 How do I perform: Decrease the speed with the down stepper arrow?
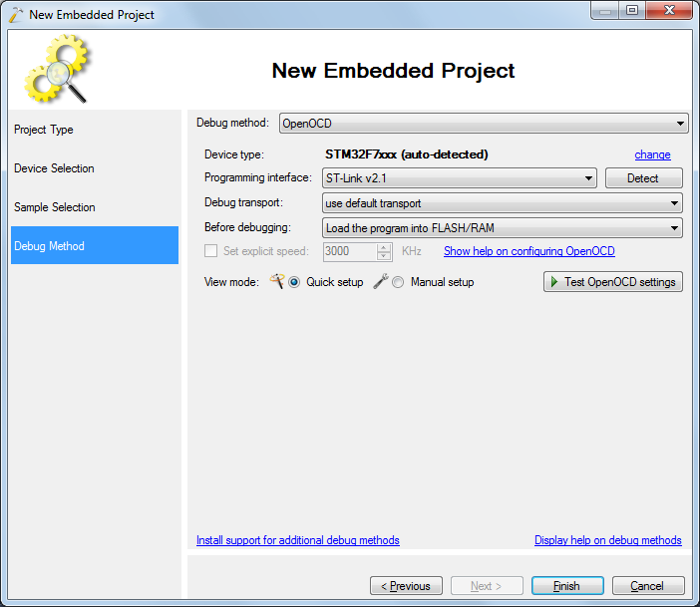(x=384, y=256)
